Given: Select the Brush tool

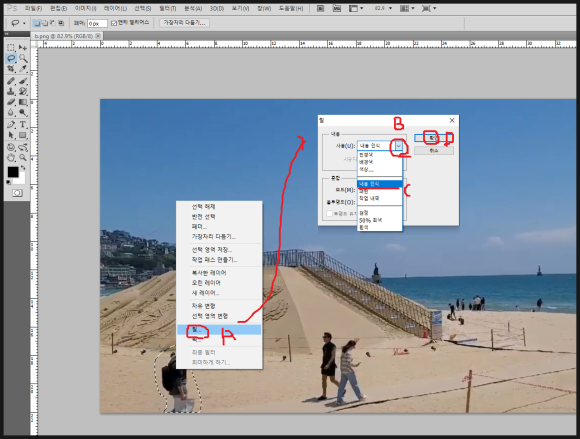Looking at the screenshot, I should [23, 80].
